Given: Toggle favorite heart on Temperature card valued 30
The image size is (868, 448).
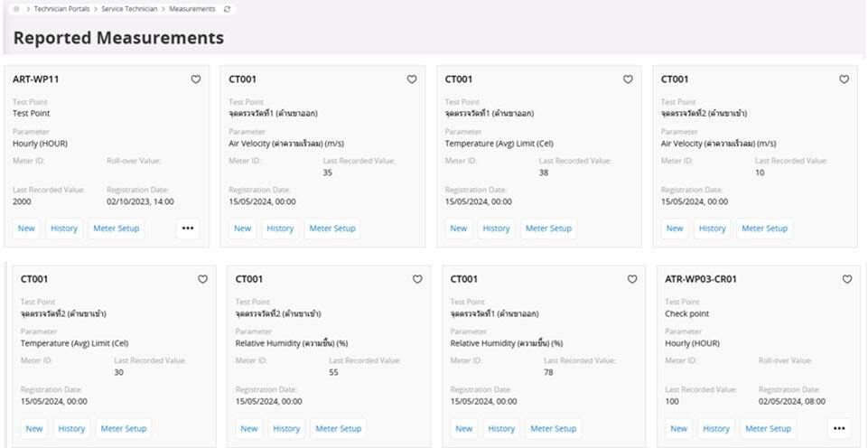Looking at the screenshot, I should [x=203, y=280].
